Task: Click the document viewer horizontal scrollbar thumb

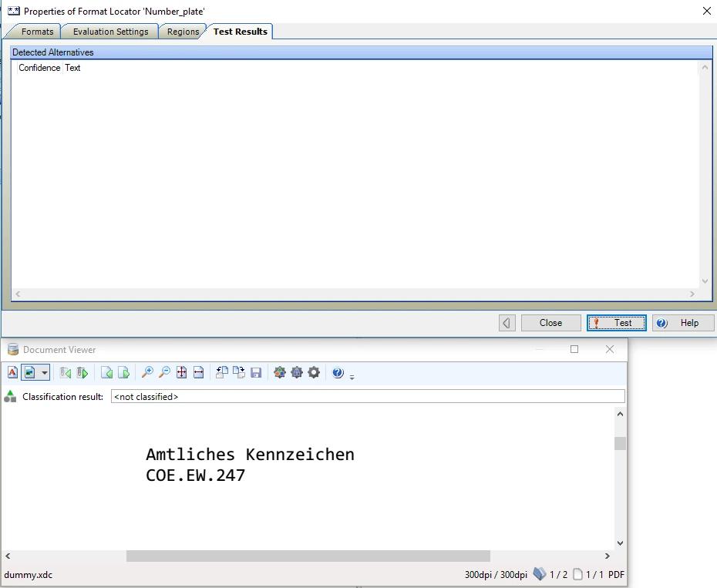Action: click(308, 556)
